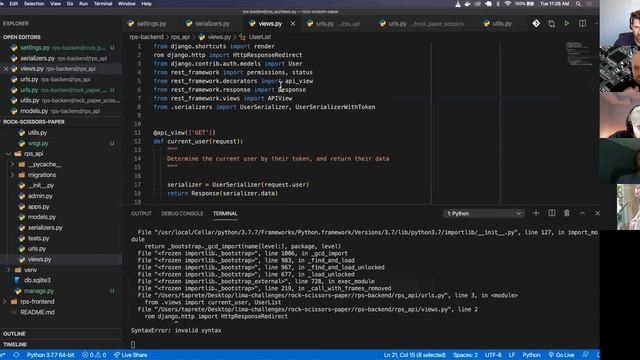
Task: Close views.py from open editors list
Action: tap(6, 69)
